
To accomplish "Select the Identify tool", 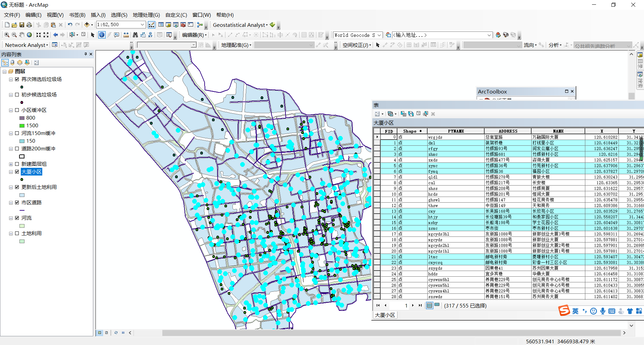I will point(102,35).
